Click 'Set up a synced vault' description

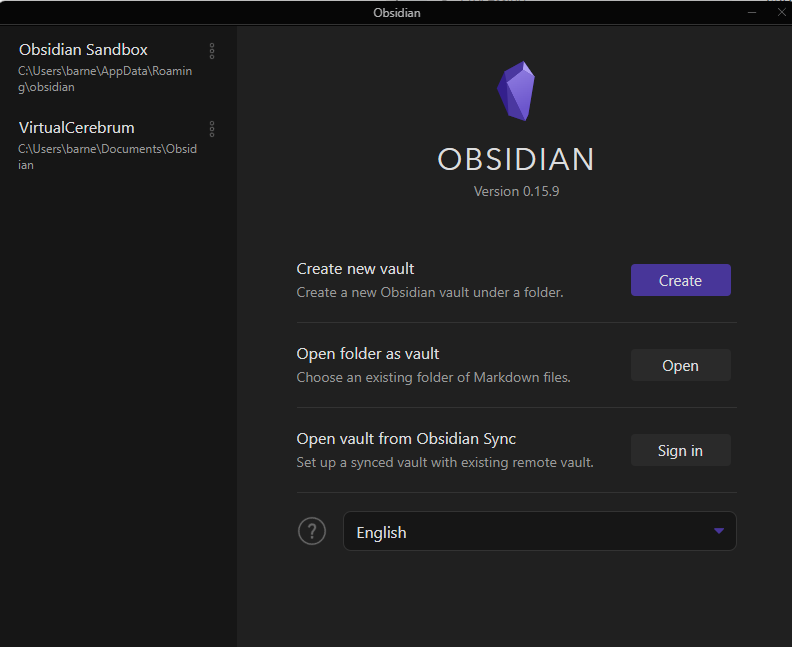click(445, 462)
